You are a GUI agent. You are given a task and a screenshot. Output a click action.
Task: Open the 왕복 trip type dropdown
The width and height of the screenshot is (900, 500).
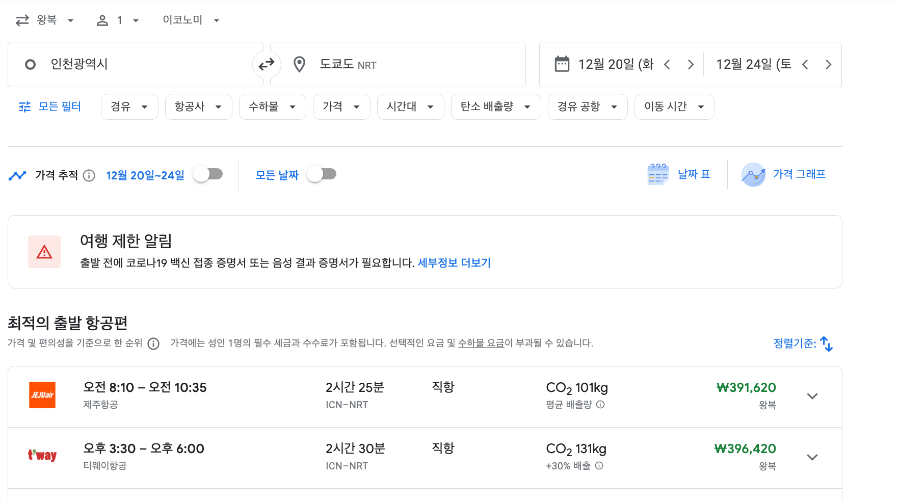(45, 21)
